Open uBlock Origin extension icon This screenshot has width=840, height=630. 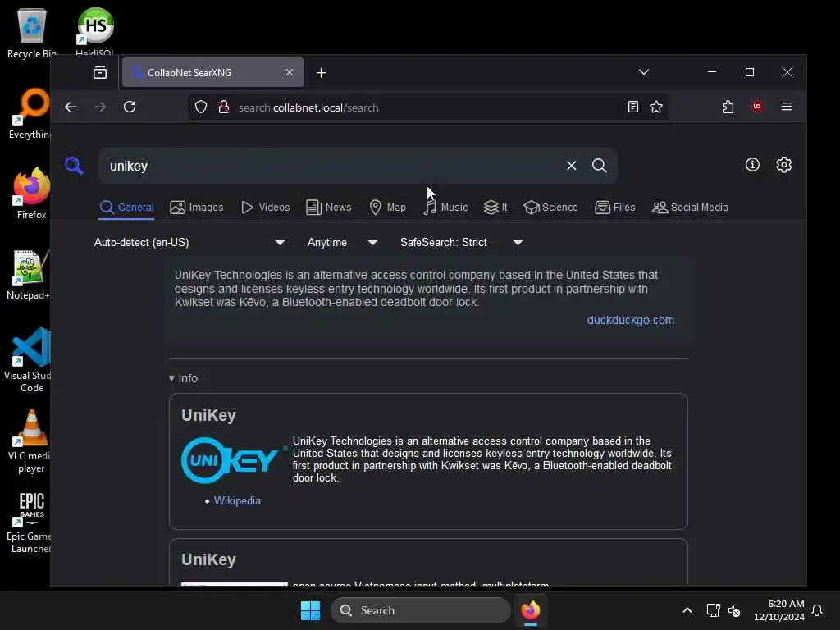click(757, 106)
